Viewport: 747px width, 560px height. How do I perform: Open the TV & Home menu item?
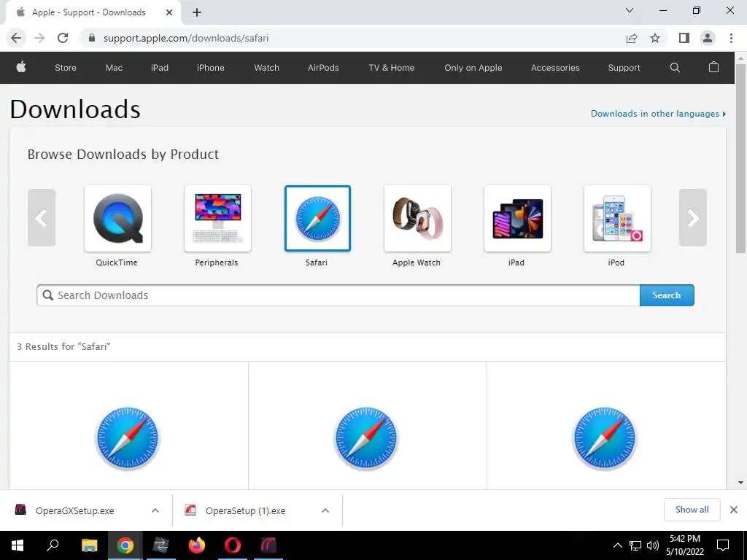tap(392, 68)
